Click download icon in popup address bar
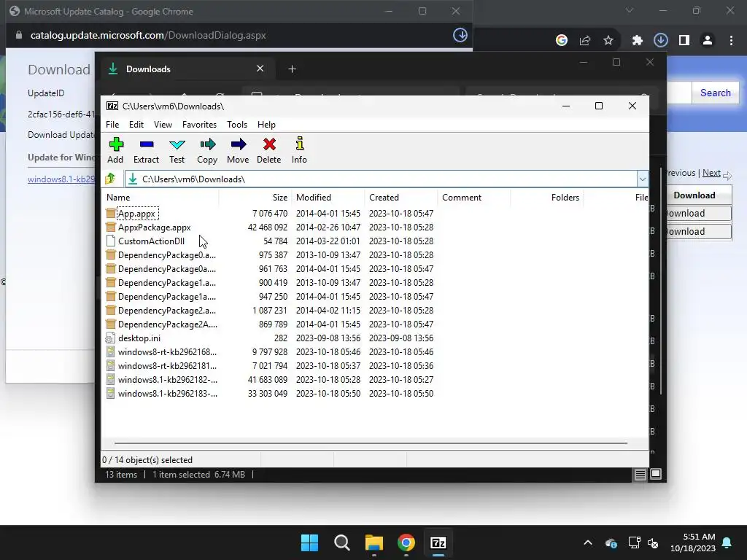Viewport: 747px width, 560px height. [460, 35]
